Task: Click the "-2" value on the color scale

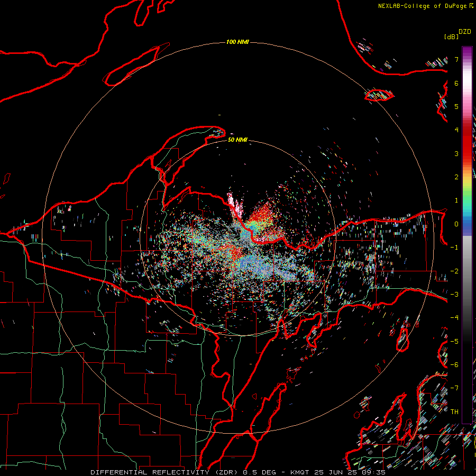Action: pos(454,271)
